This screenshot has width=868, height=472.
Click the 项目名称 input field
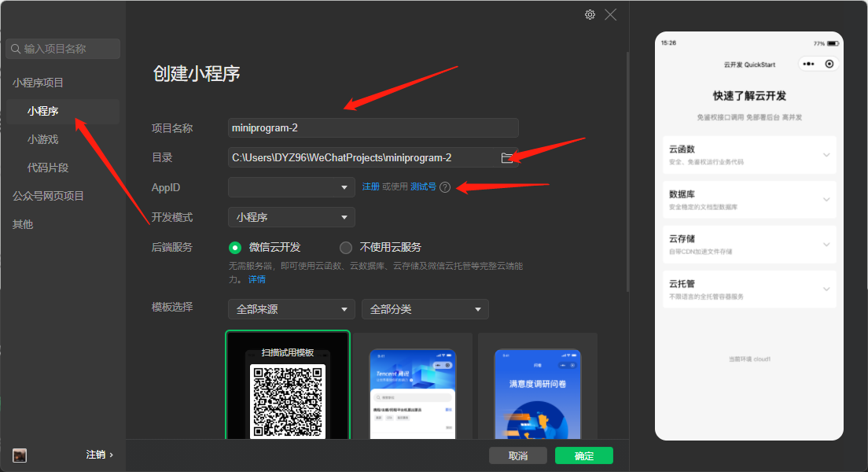373,128
